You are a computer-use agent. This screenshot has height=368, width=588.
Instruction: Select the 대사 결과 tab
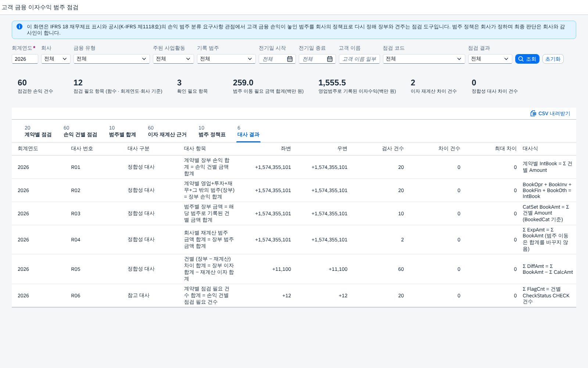click(x=248, y=131)
